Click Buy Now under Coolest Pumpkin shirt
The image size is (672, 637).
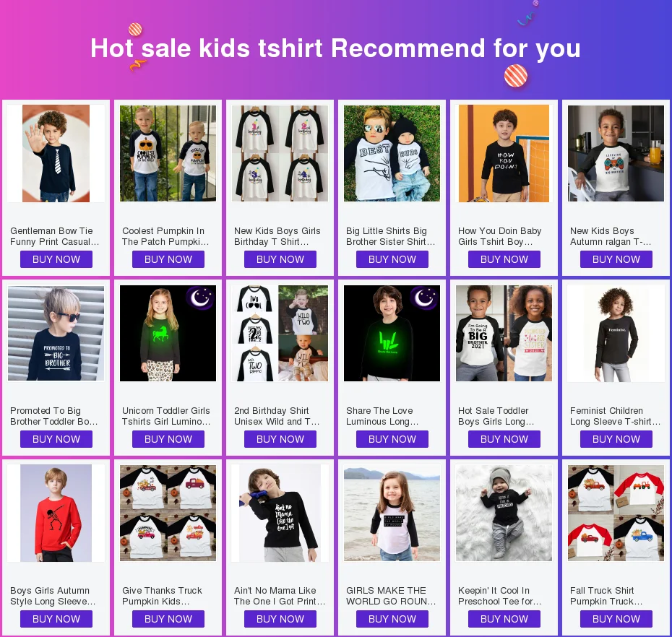pos(168,259)
